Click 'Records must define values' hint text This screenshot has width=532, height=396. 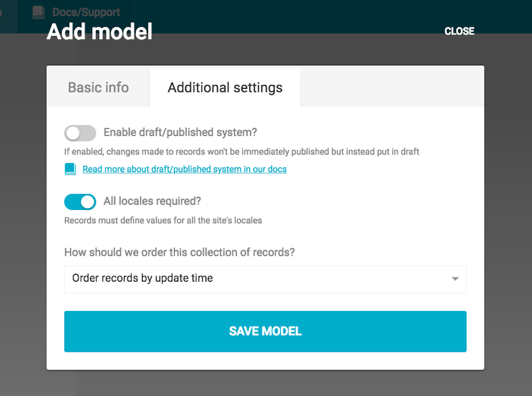[x=163, y=221]
